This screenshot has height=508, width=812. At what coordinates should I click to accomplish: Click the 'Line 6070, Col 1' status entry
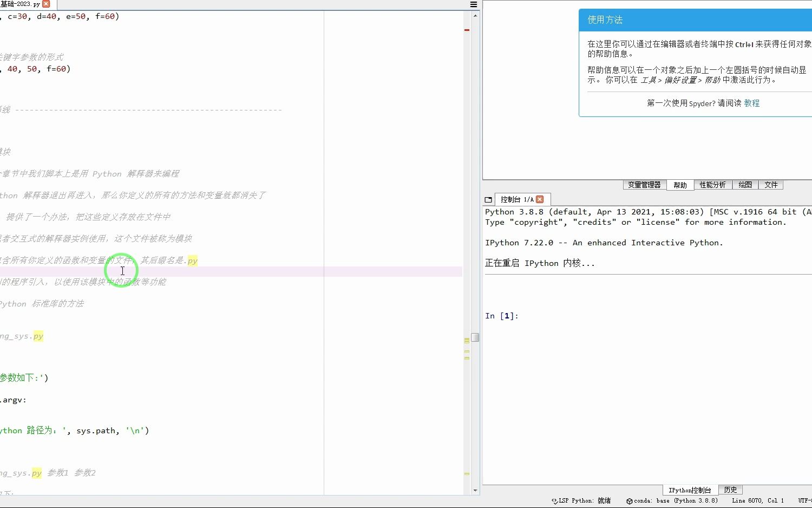[x=758, y=501]
